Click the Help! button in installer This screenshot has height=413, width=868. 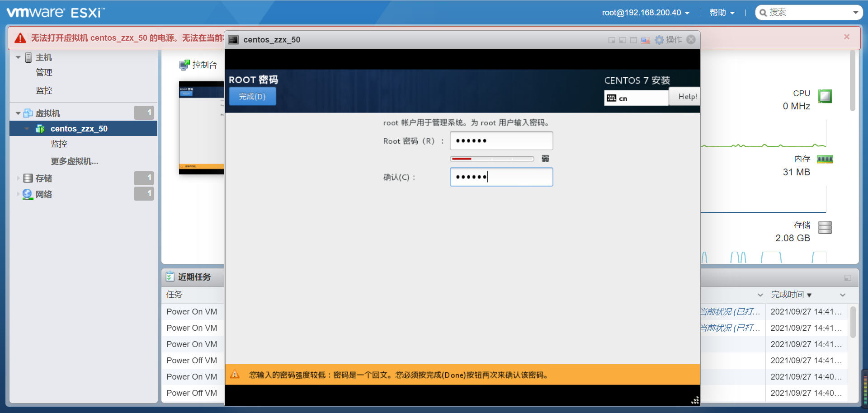pyautogui.click(x=684, y=96)
